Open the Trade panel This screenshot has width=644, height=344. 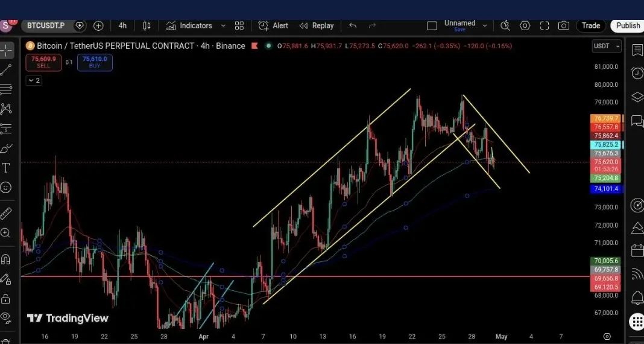[x=591, y=25]
